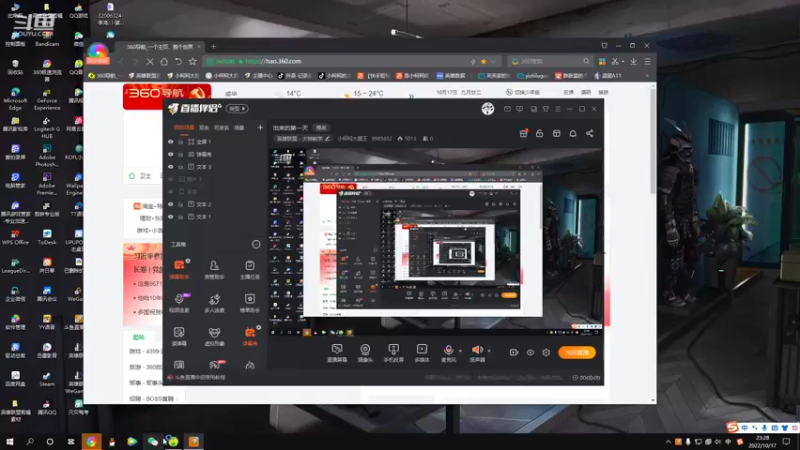Click the speaker icon in bottom bar
Image resolution: width=800 pixels, height=450 pixels.
tap(477, 351)
